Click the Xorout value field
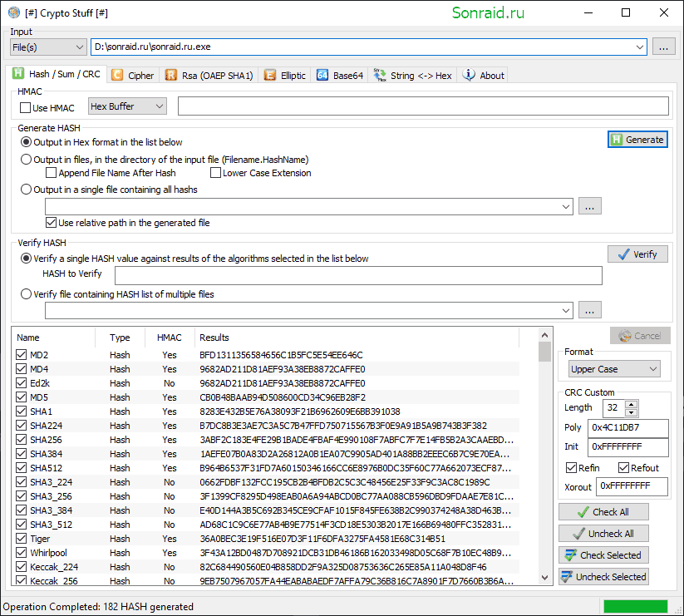The height and width of the screenshot is (616, 684). [632, 486]
